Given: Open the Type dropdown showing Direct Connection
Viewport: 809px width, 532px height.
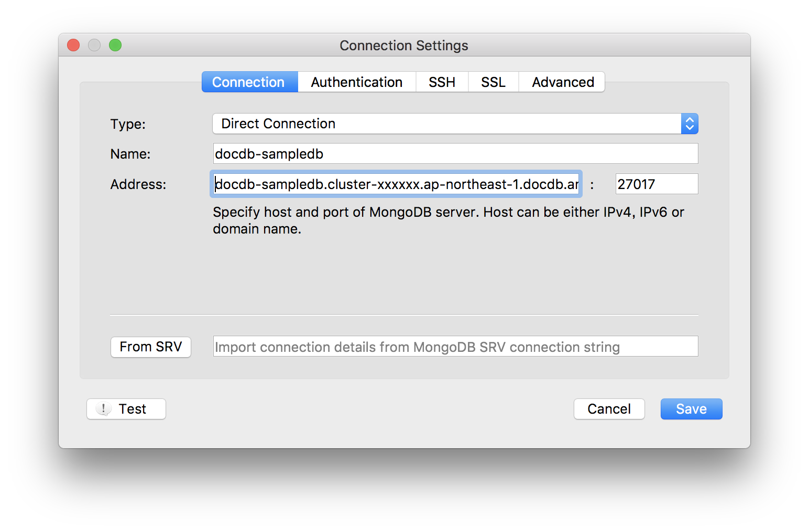Looking at the screenshot, I should (x=455, y=124).
